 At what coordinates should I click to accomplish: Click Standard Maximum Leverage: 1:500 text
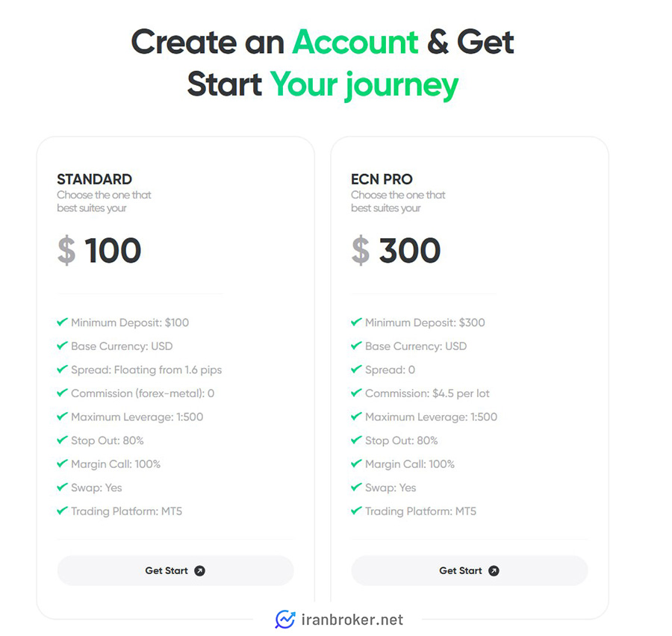pyautogui.click(x=137, y=417)
